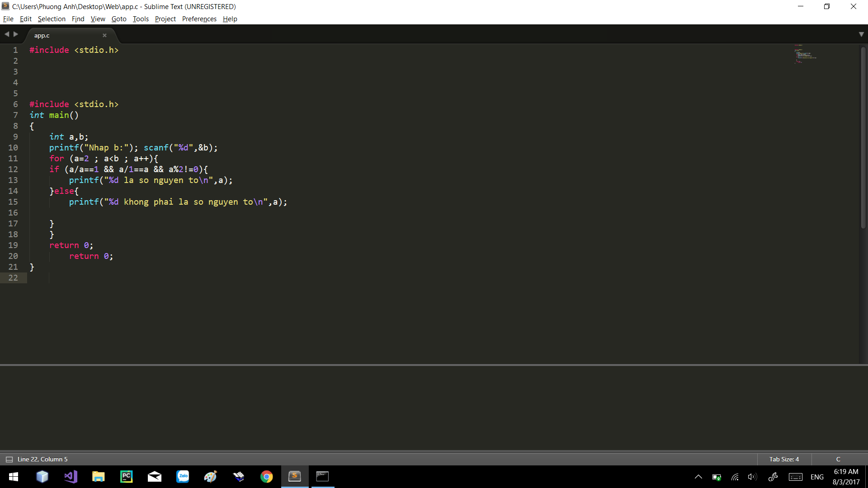
Task: Show hidden system tray icons
Action: (698, 477)
